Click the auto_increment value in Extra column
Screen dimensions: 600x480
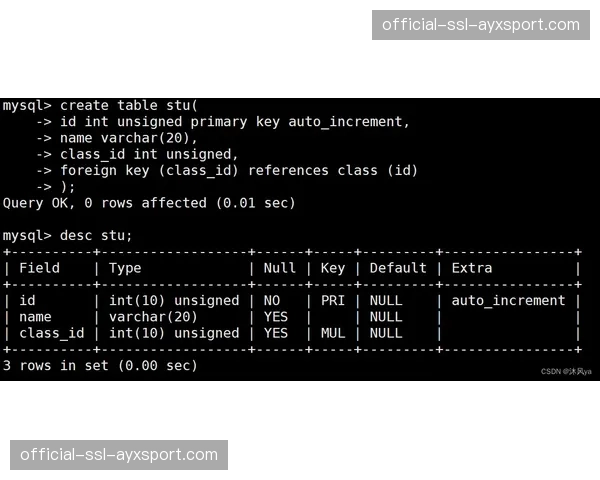[508, 300]
